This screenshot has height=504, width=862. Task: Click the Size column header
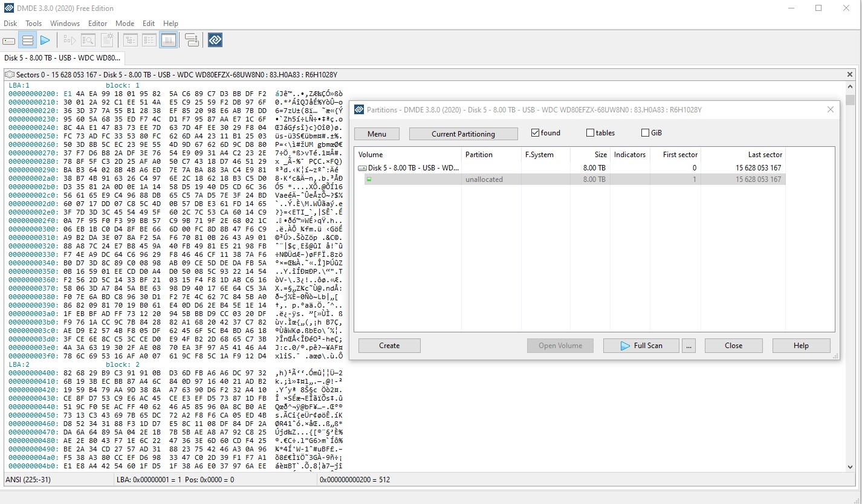(590, 155)
